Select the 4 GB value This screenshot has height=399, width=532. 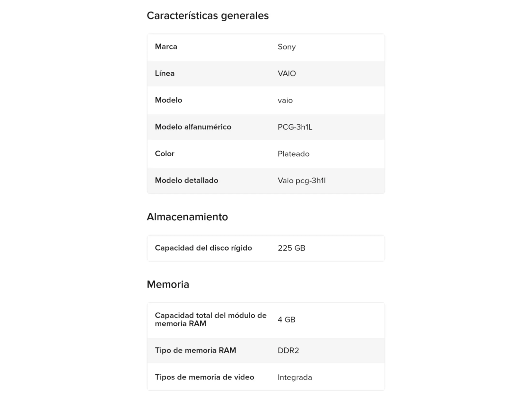click(x=286, y=320)
